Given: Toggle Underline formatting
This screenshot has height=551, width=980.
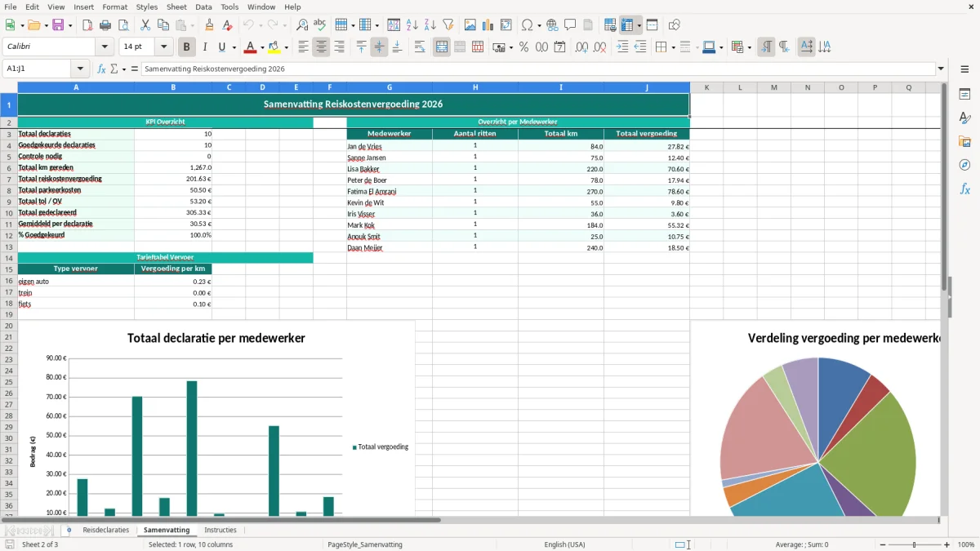Looking at the screenshot, I should coord(221,47).
